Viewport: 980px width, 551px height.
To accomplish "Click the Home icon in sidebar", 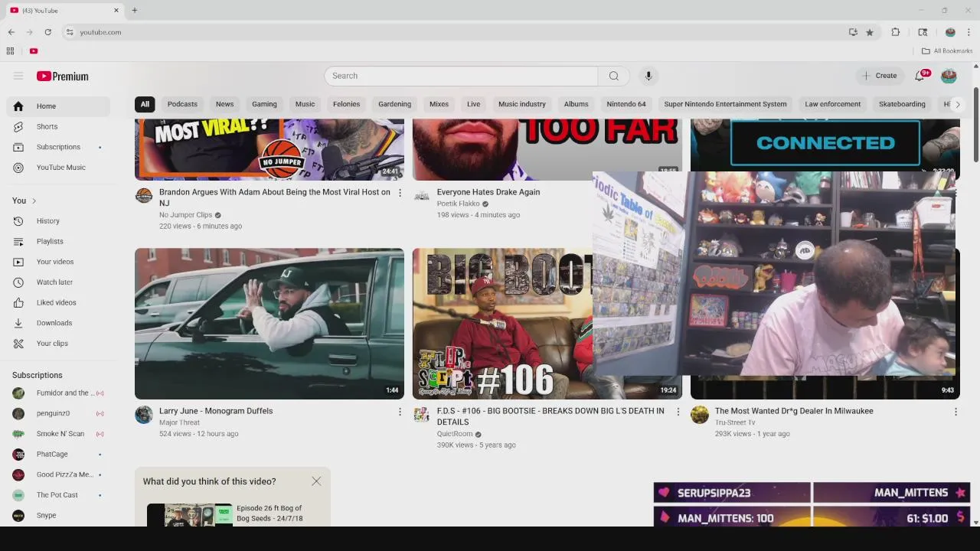I will click(18, 106).
